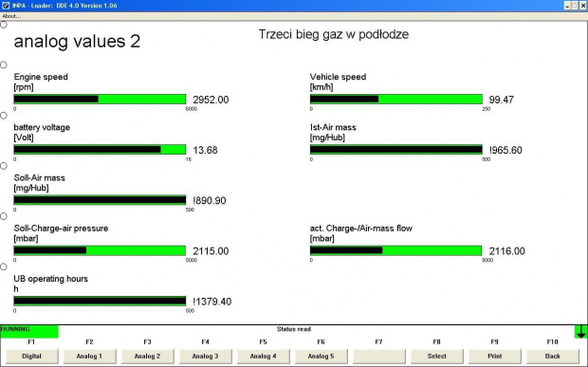Click the black down arrow in status bar
The height and width of the screenshot is (367, 588).
point(580,331)
